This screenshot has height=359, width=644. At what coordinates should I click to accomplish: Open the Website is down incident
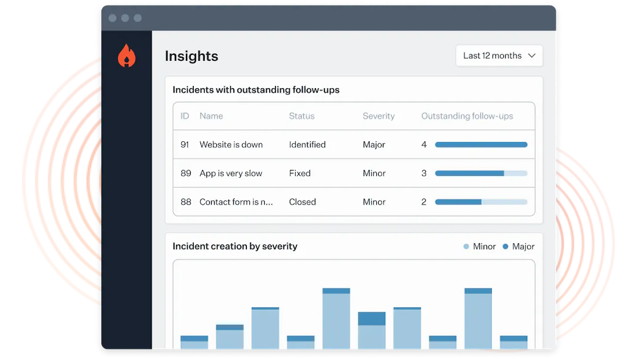[x=231, y=144]
